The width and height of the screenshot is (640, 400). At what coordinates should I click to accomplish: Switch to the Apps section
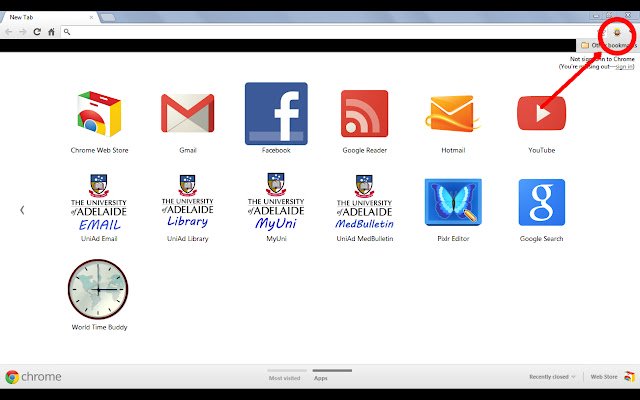[x=321, y=378]
